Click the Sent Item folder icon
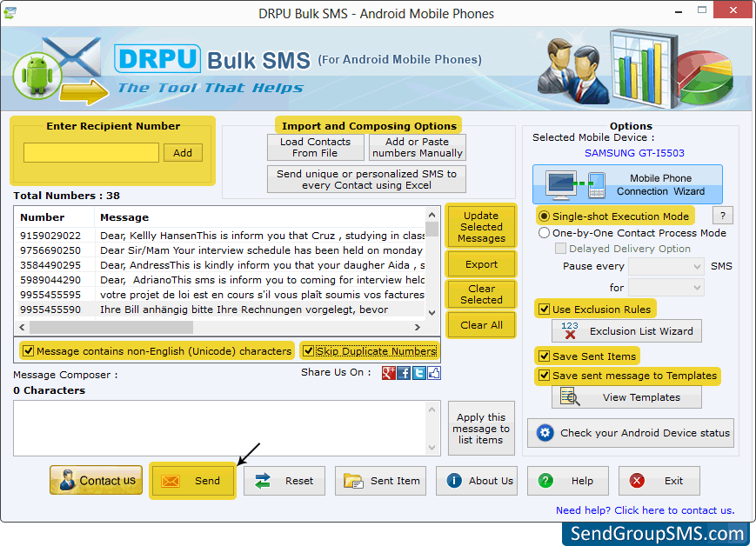Image resolution: width=756 pixels, height=546 pixels. (x=353, y=481)
